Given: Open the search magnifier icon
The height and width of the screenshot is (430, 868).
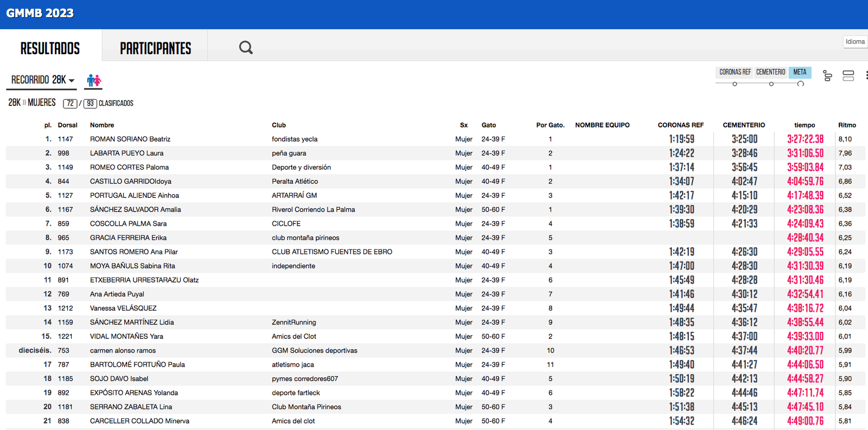Looking at the screenshot, I should point(246,48).
